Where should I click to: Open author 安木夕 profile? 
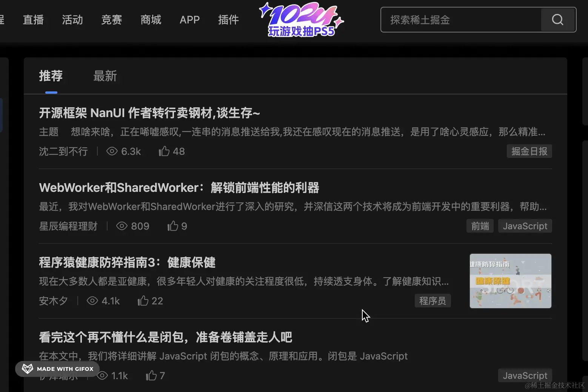pyautogui.click(x=54, y=301)
